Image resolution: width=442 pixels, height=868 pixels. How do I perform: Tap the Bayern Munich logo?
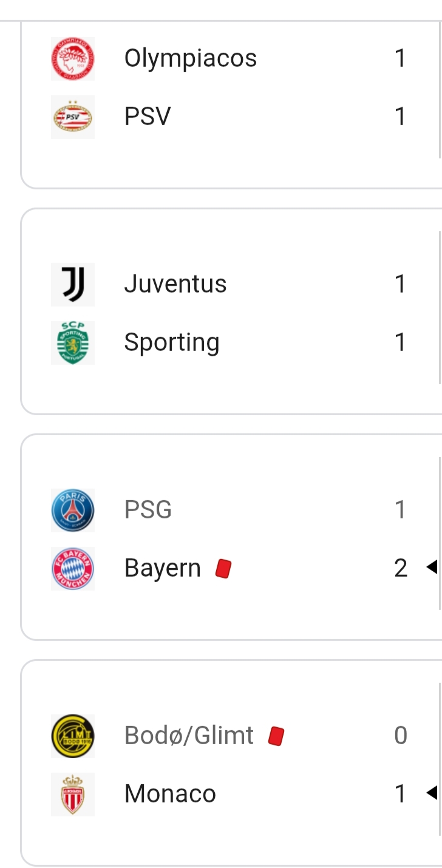click(73, 568)
